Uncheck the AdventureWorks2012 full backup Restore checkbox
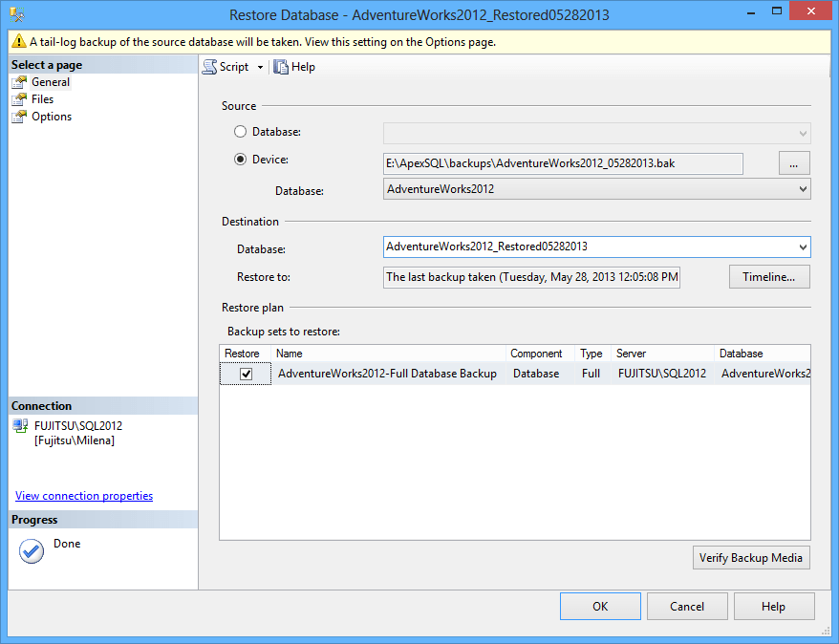 245,374
